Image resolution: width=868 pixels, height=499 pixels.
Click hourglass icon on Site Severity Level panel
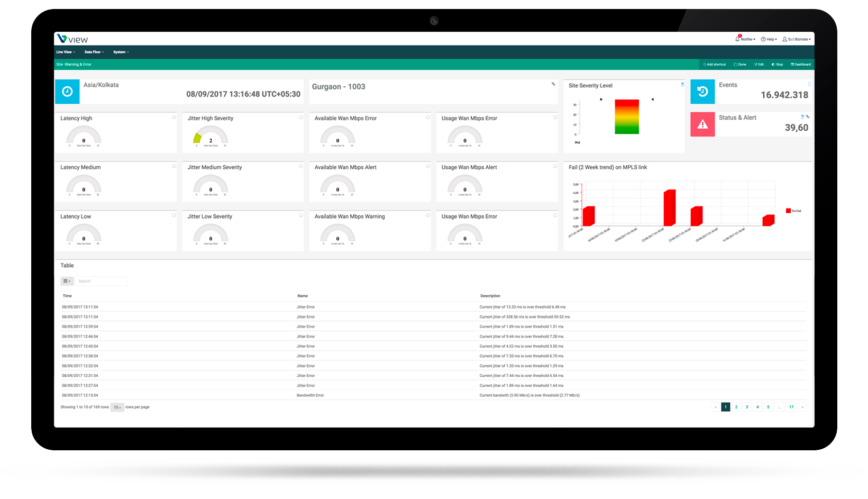(x=682, y=85)
